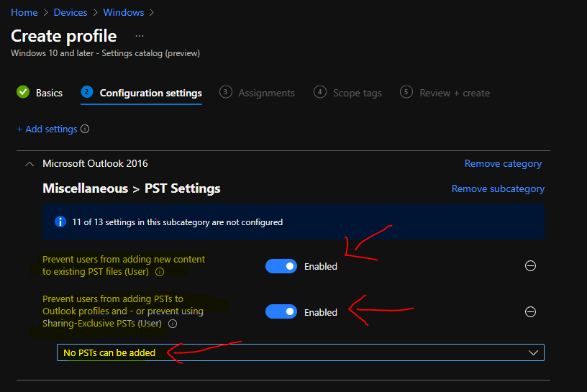Collapse the Microsoft Outlook 2016 category
The image size is (587, 392).
tap(29, 164)
